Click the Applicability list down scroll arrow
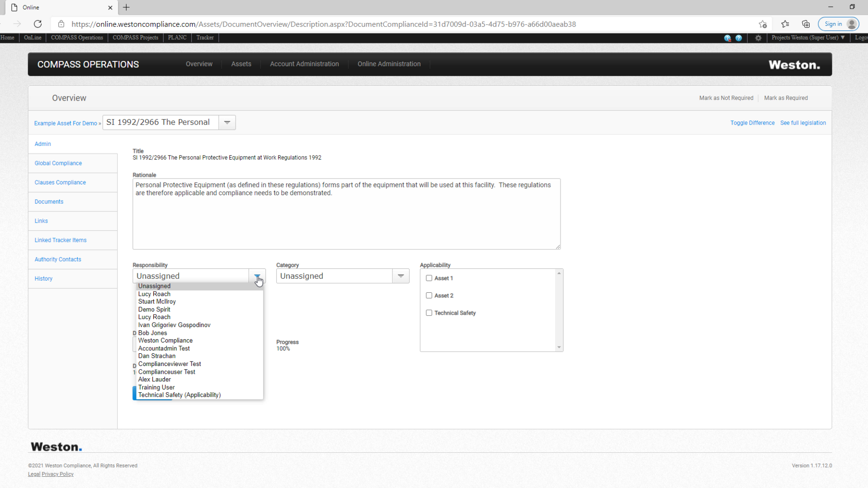The width and height of the screenshot is (868, 488). click(x=559, y=347)
